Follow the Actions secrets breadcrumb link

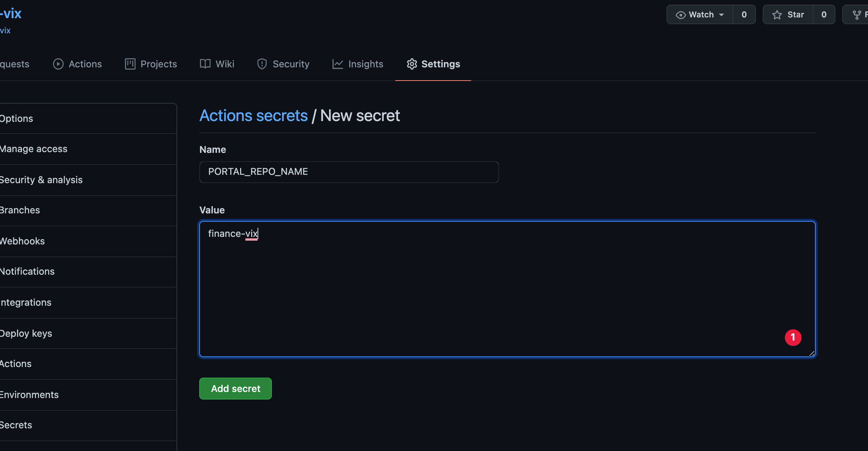tap(253, 115)
